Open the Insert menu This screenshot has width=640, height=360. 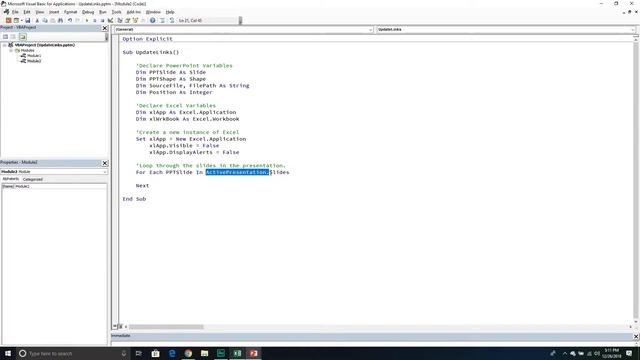54,12
